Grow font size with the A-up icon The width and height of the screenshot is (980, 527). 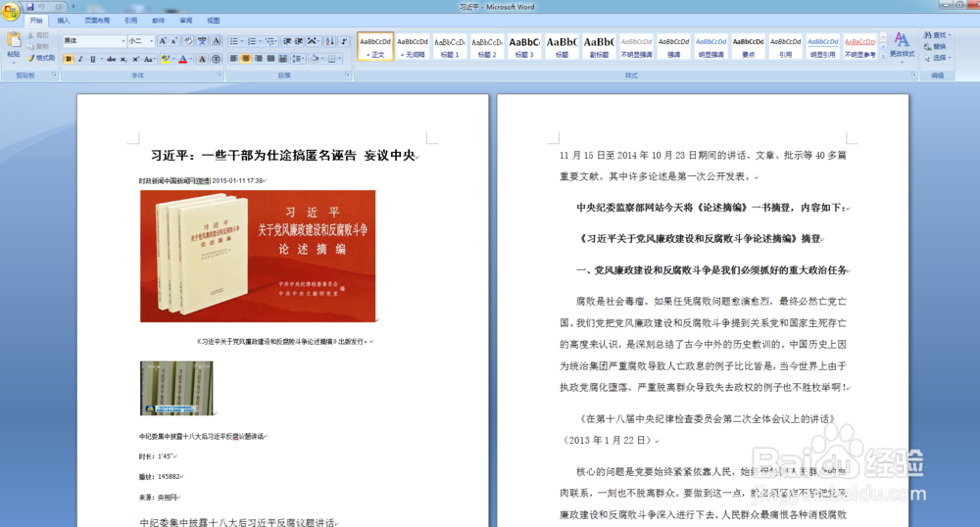point(163,41)
